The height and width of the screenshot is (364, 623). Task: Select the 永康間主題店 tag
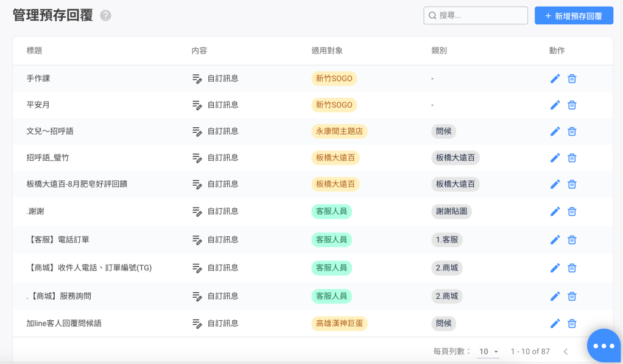coord(339,131)
